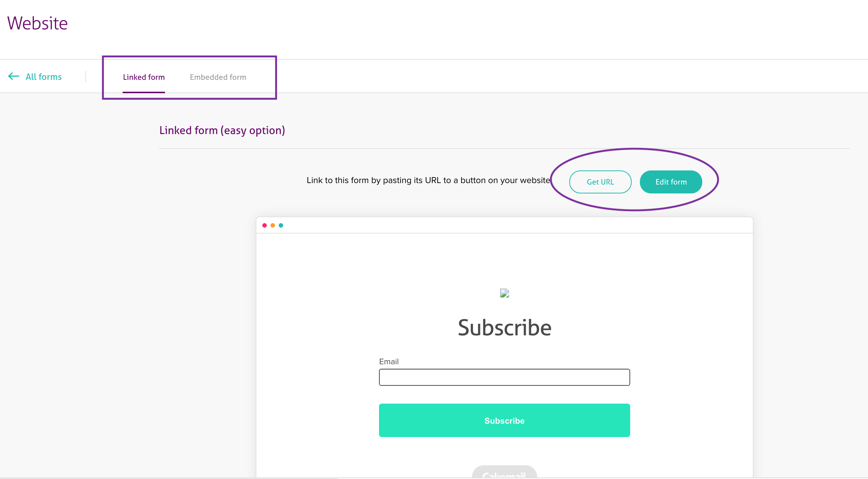Switch to the Embedded form tab
Viewport: 868px width, 479px height.
click(x=218, y=77)
